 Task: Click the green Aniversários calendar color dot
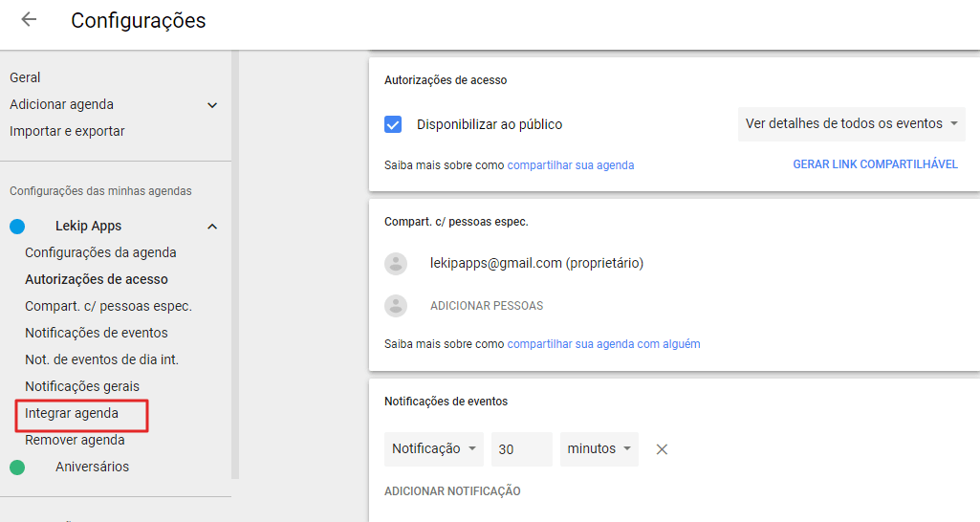click(x=17, y=468)
